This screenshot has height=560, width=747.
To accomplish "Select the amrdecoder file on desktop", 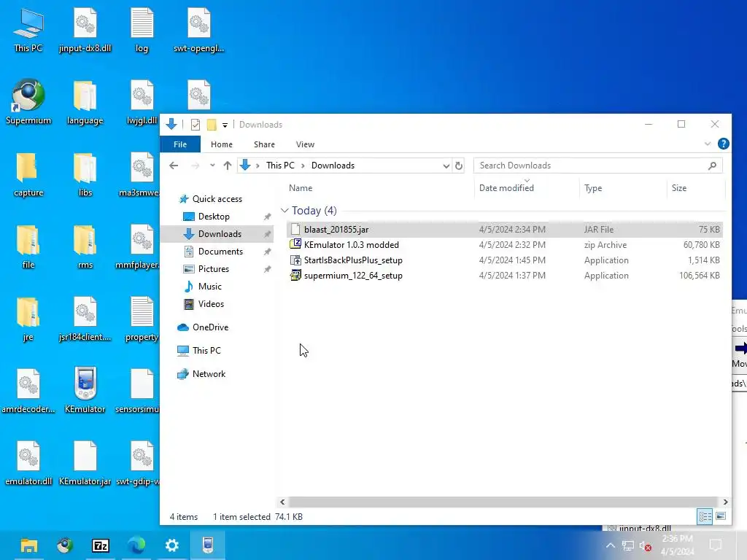I will coord(28,390).
